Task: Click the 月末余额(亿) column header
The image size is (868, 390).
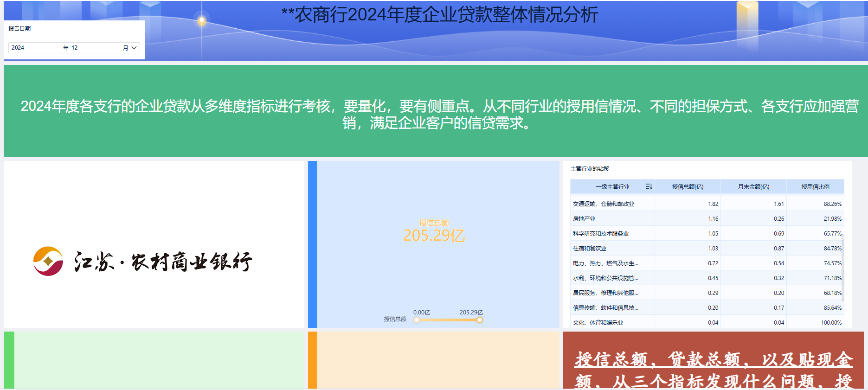Action: 753,187
